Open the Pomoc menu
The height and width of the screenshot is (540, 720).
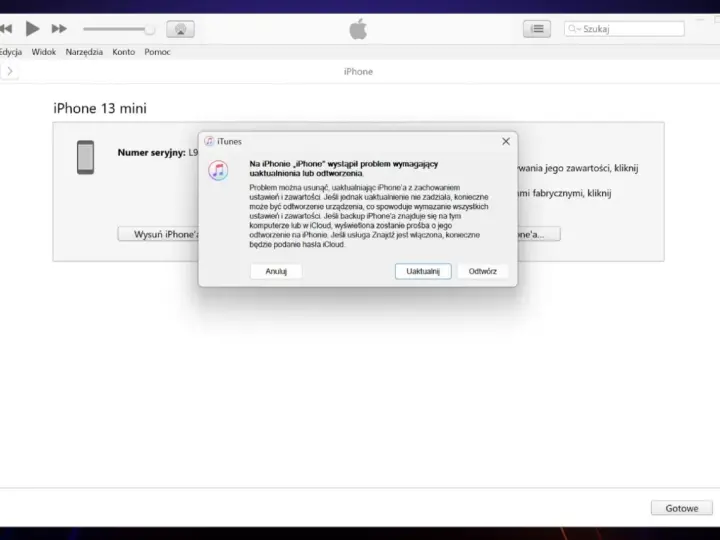[x=157, y=52]
